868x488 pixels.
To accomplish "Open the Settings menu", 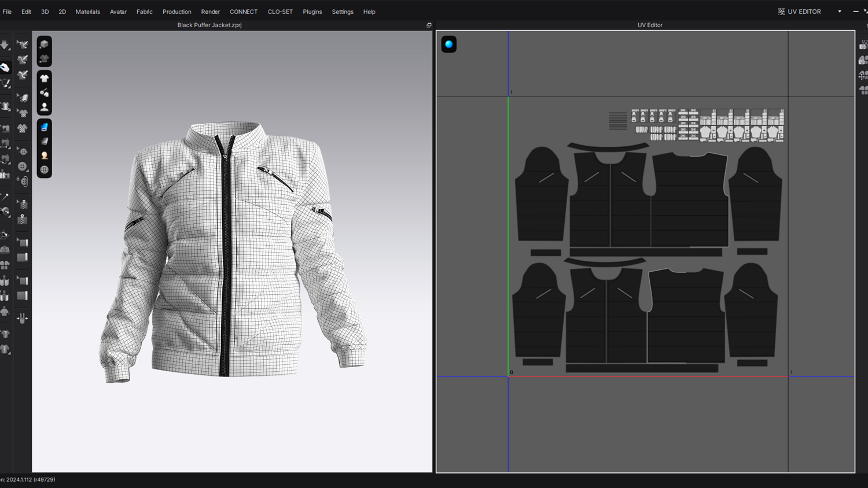I will (343, 12).
